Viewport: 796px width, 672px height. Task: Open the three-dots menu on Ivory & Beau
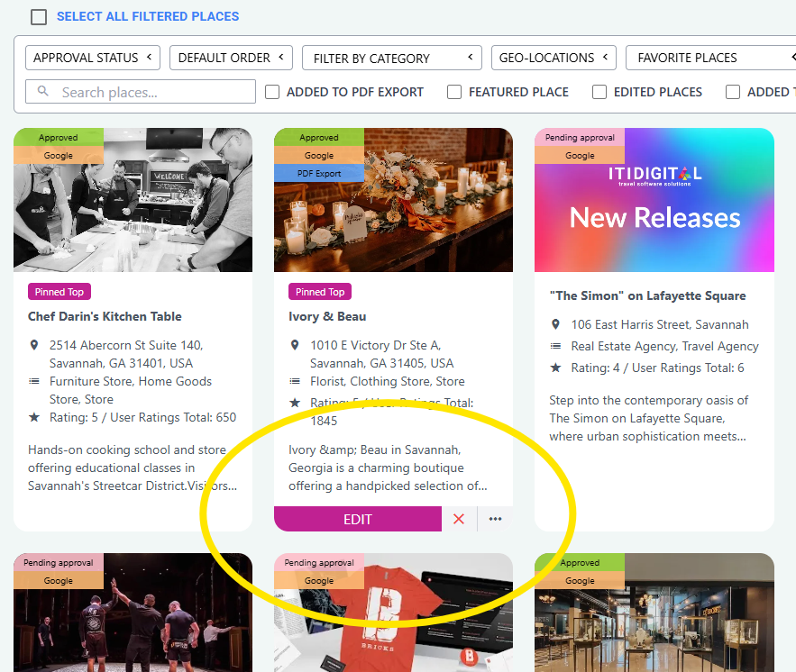coord(496,519)
